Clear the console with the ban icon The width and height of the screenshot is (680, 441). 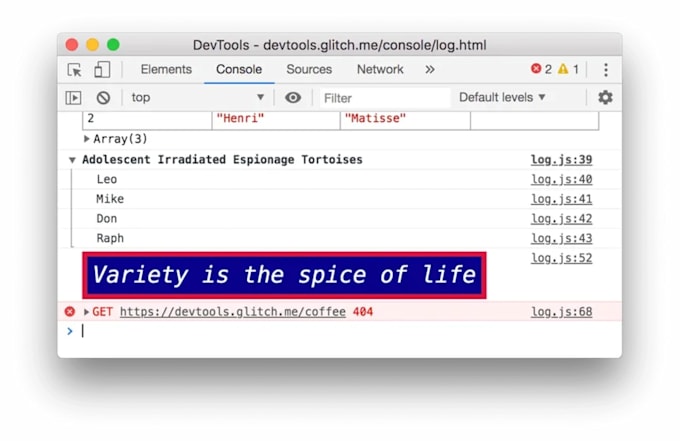[x=103, y=98]
